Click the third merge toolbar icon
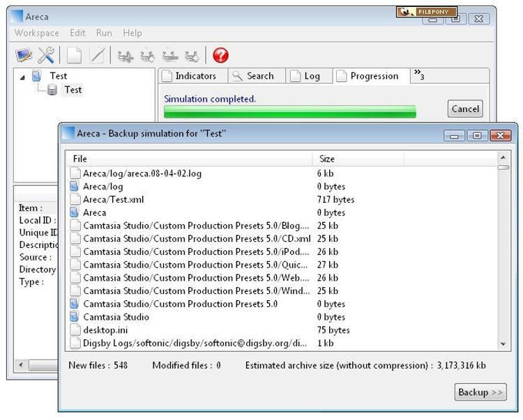Viewport: 523px width, 420px height. (169, 56)
